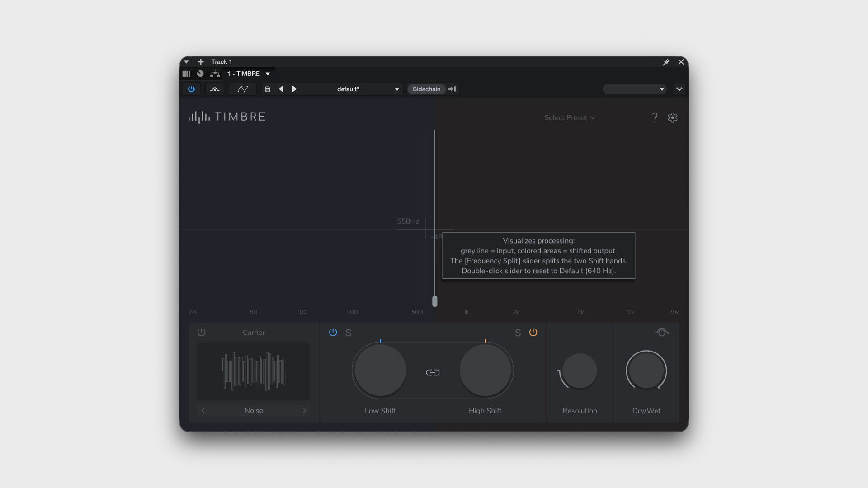This screenshot has height=488, width=868.
Task: Select previous carrier type arrow
Action: (203, 410)
